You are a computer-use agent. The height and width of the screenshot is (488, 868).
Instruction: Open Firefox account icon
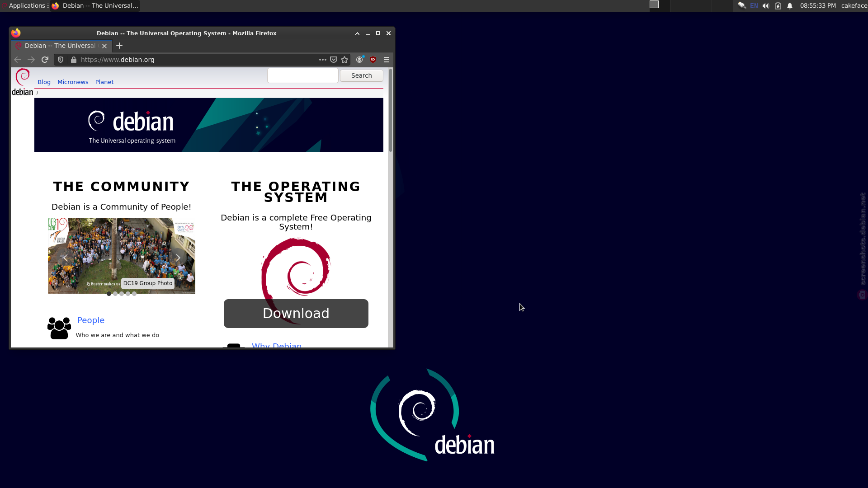click(360, 60)
